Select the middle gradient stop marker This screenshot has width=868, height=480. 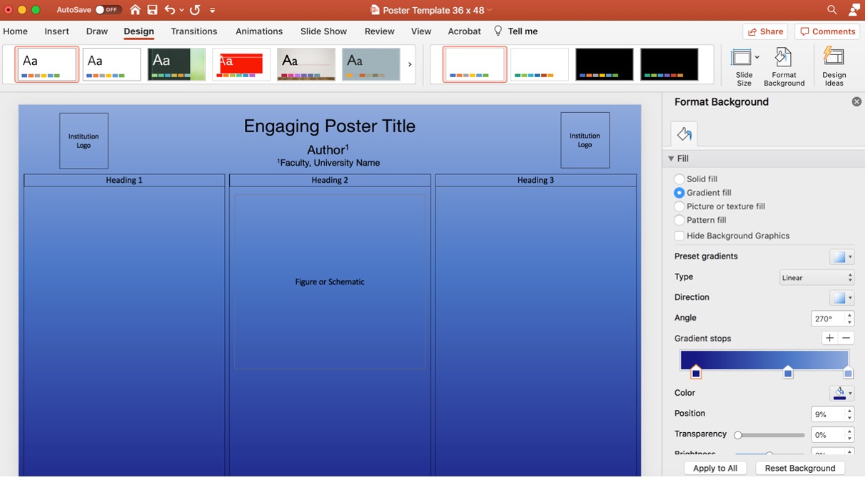click(787, 372)
